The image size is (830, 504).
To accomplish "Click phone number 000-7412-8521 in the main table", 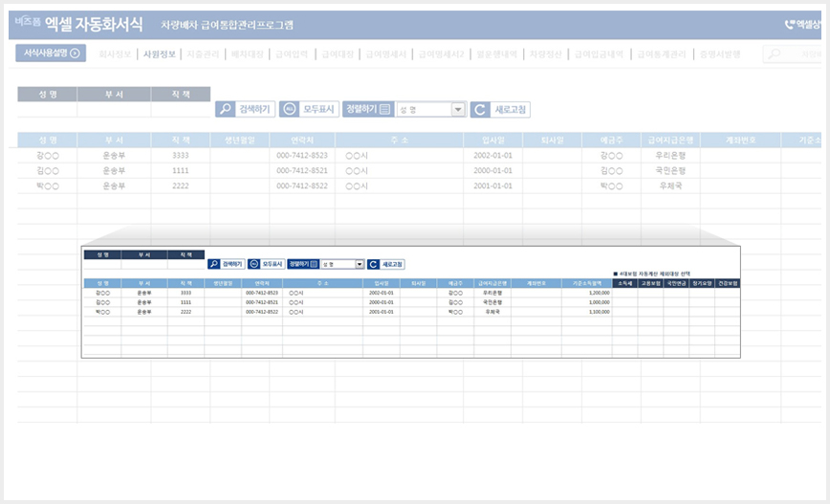I will click(302, 170).
